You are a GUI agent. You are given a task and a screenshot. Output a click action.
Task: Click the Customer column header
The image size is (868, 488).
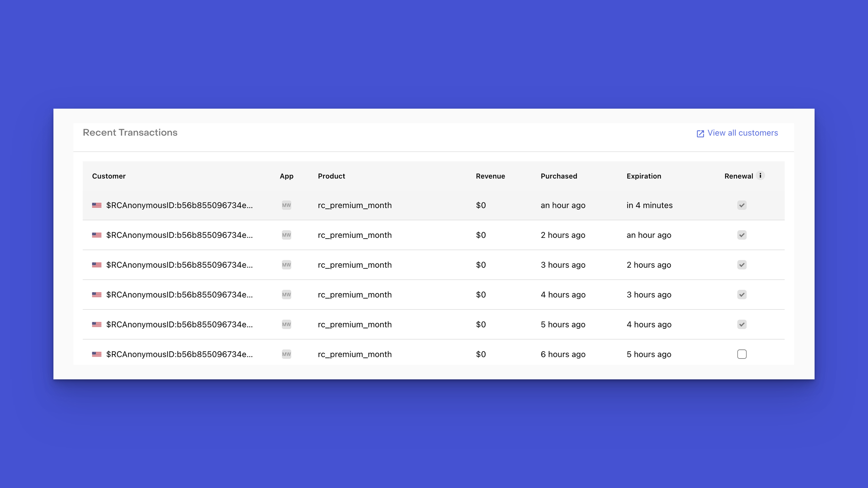click(109, 176)
